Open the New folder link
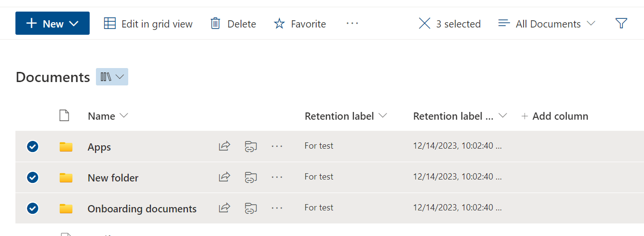The width and height of the screenshot is (644, 236). 113,178
